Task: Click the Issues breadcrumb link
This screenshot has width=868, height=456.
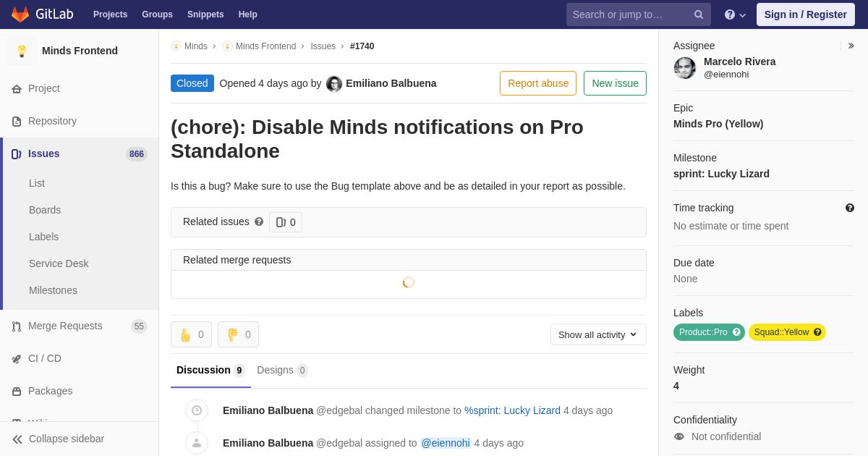Action: click(323, 46)
